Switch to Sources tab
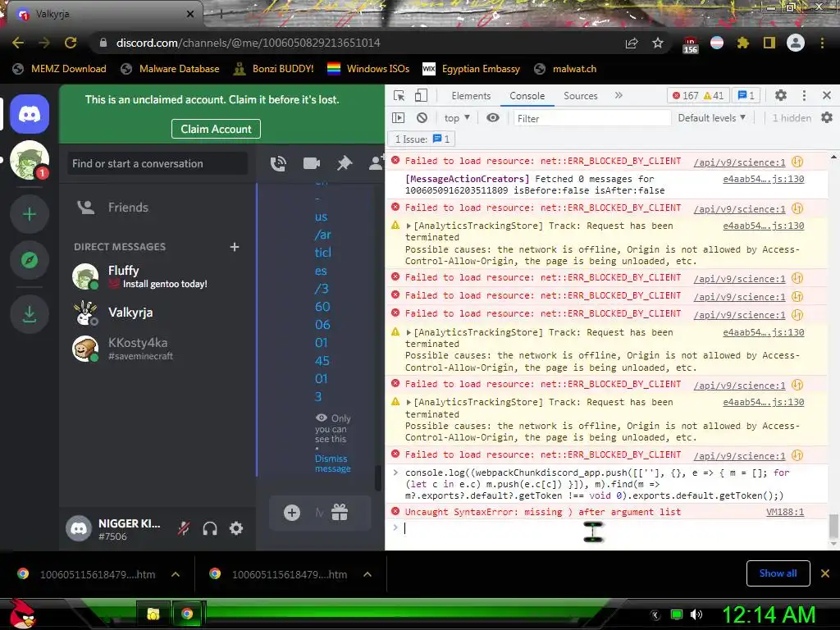Image resolution: width=840 pixels, height=630 pixels. pos(580,95)
